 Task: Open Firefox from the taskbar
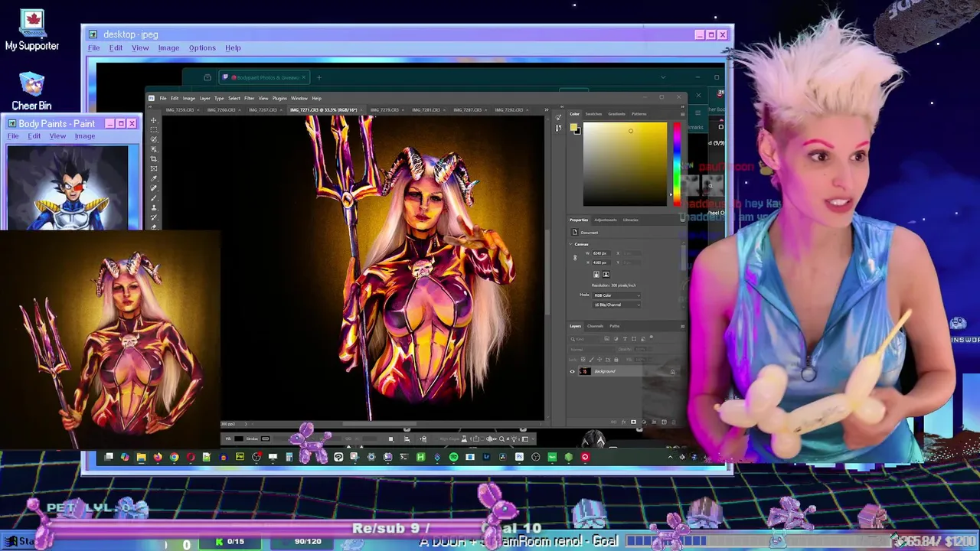point(158,457)
